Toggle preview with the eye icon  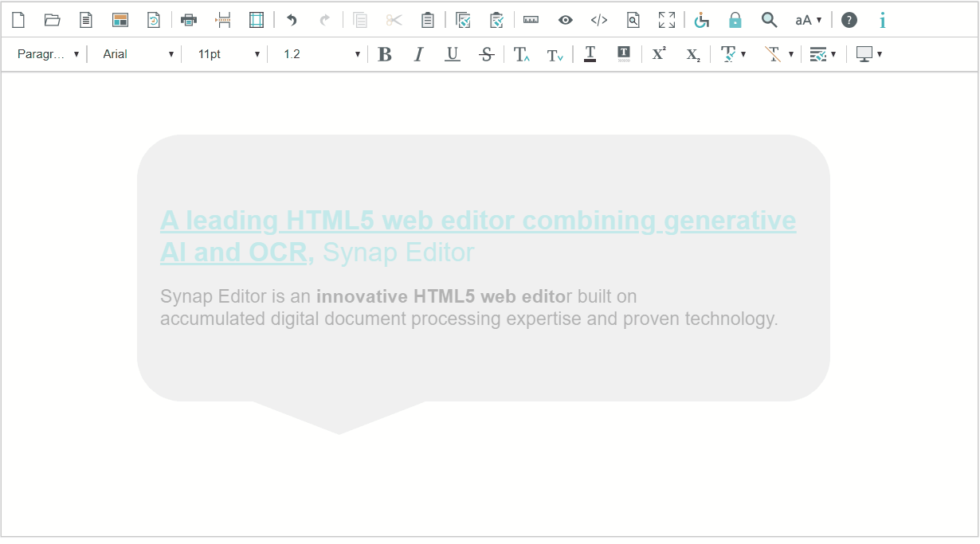pos(566,20)
